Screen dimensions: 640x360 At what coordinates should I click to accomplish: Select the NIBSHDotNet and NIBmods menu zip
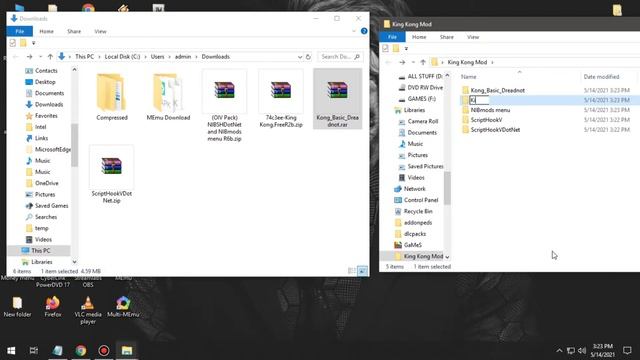pyautogui.click(x=224, y=106)
